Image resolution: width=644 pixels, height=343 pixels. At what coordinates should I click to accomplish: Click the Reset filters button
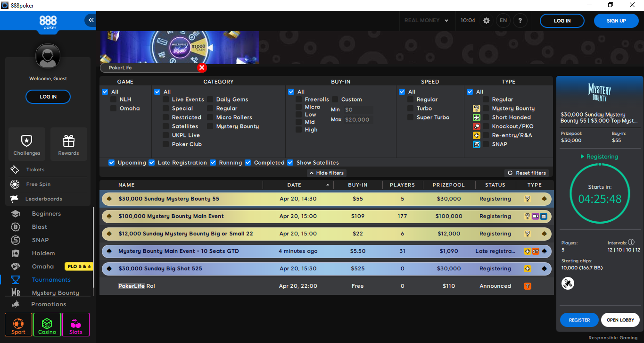[527, 173]
